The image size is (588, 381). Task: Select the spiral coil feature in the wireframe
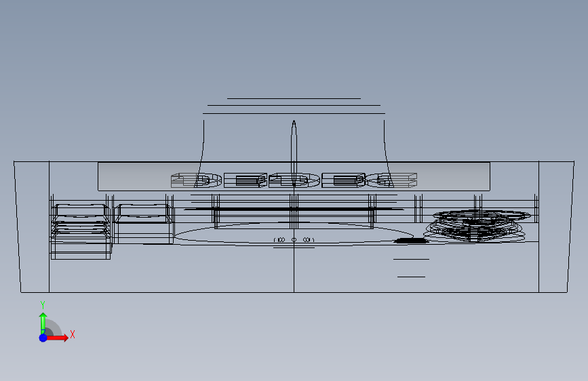tap(477, 226)
